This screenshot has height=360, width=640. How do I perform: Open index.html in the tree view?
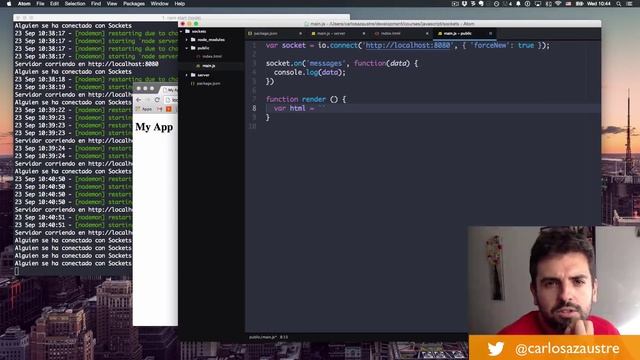pos(211,56)
